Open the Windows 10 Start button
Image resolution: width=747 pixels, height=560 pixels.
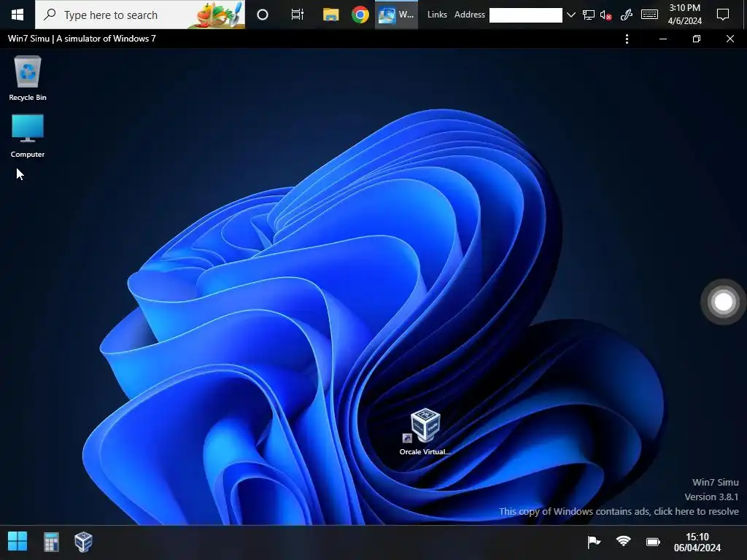(18, 15)
